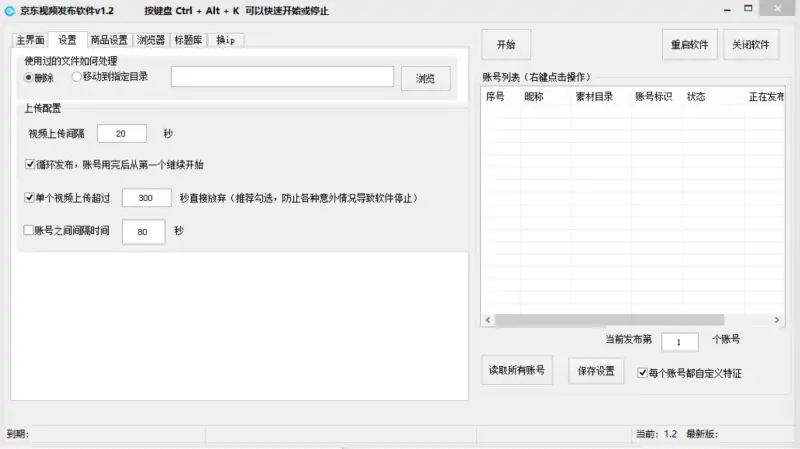Open the 标题库 tab
Screen dimensions: 800x449
(190, 40)
